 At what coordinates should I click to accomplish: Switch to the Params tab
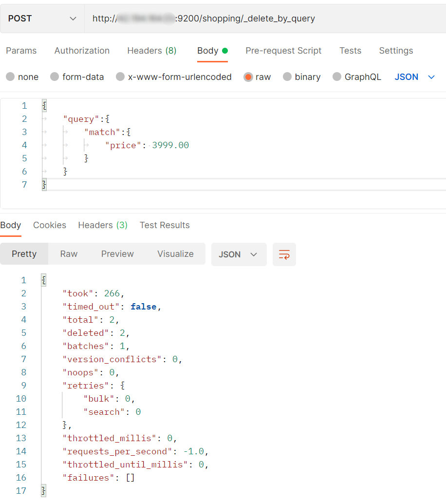click(21, 51)
